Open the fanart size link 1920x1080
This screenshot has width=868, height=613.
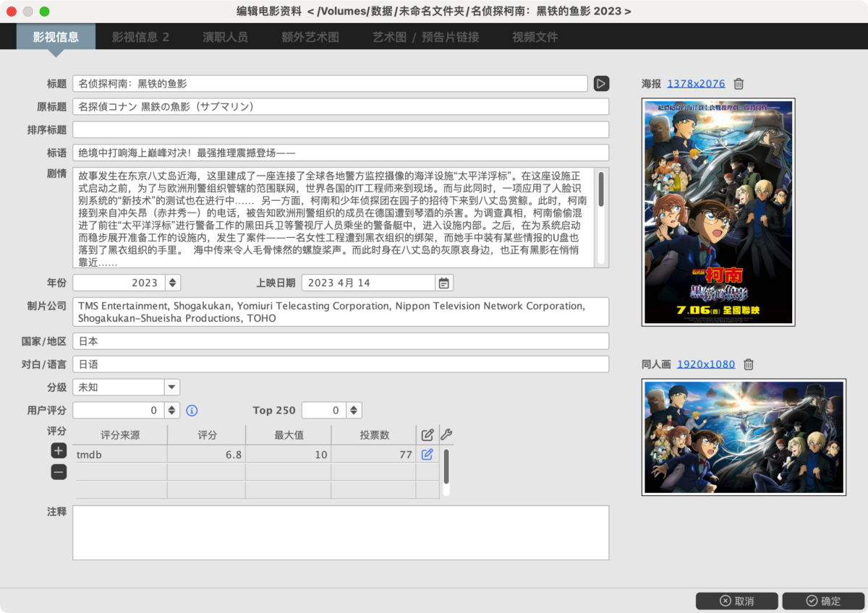[706, 364]
